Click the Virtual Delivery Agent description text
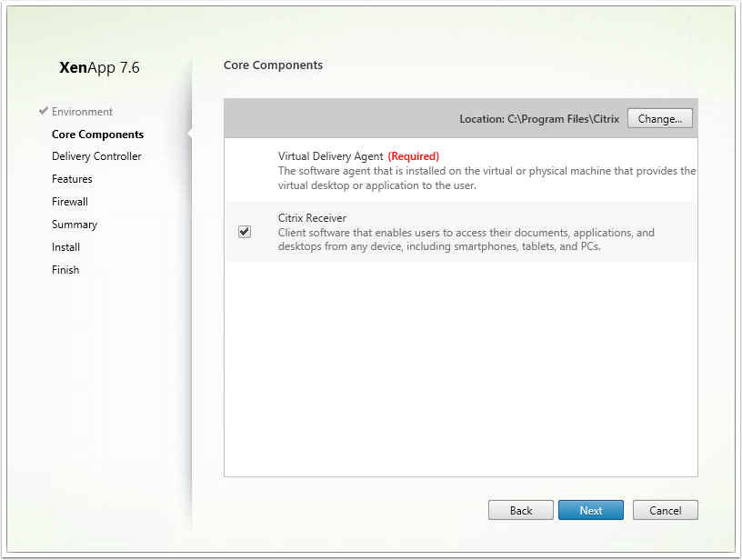 click(x=486, y=178)
